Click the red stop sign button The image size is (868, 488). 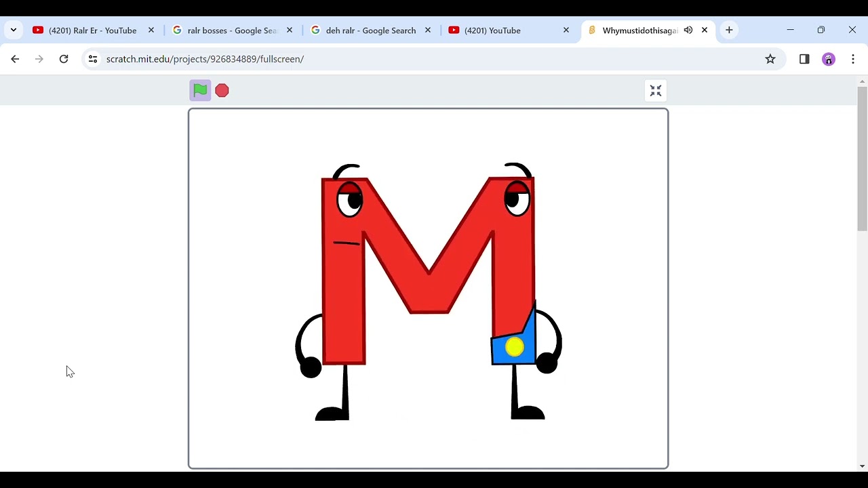click(222, 90)
